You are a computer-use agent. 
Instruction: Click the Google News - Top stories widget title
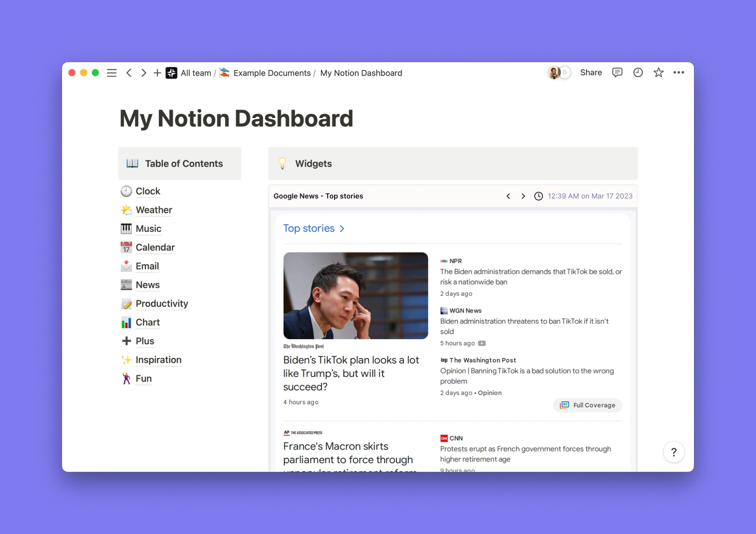pos(318,196)
